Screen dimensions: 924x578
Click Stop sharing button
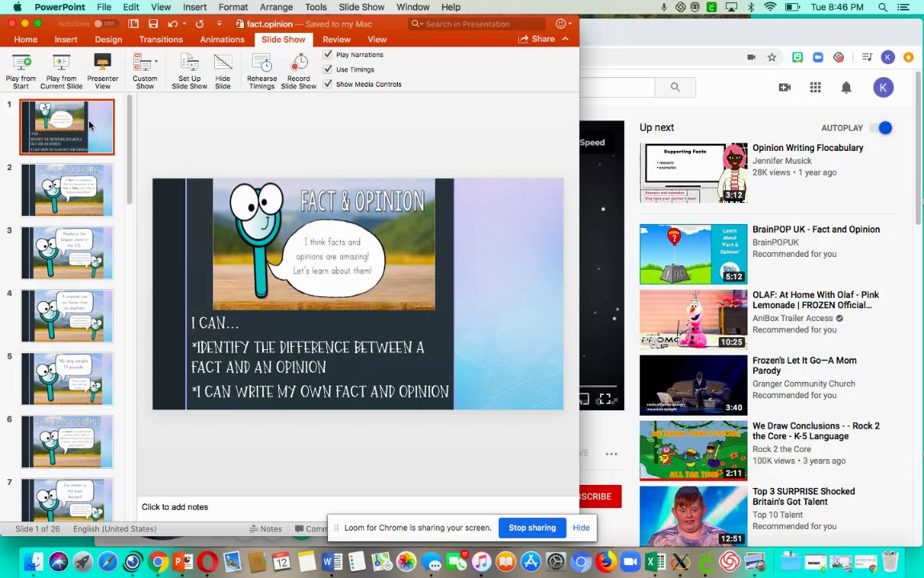pyautogui.click(x=532, y=527)
